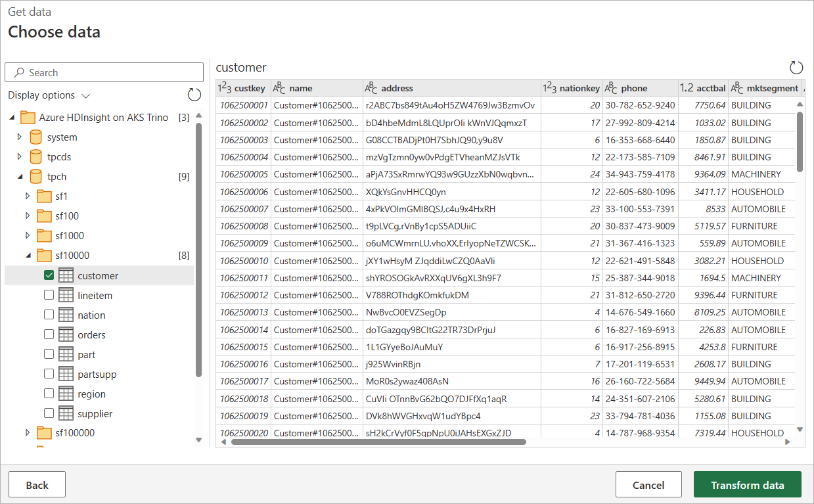Click the name column text type icon

click(x=279, y=88)
